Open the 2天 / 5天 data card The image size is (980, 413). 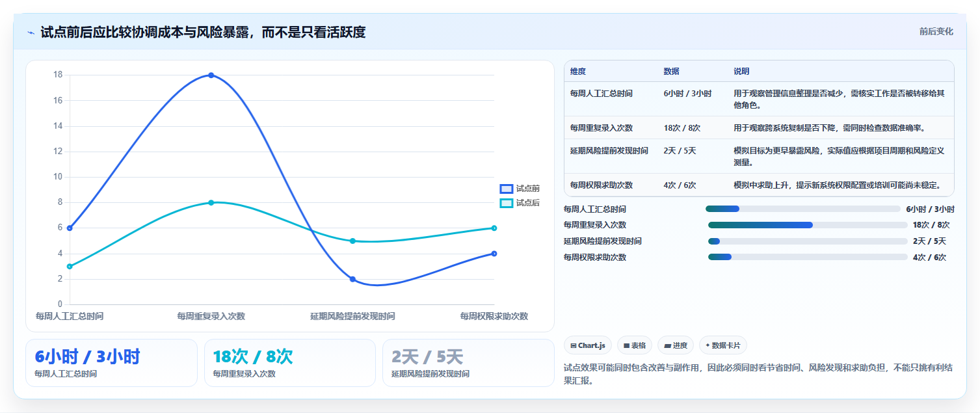[468, 363]
